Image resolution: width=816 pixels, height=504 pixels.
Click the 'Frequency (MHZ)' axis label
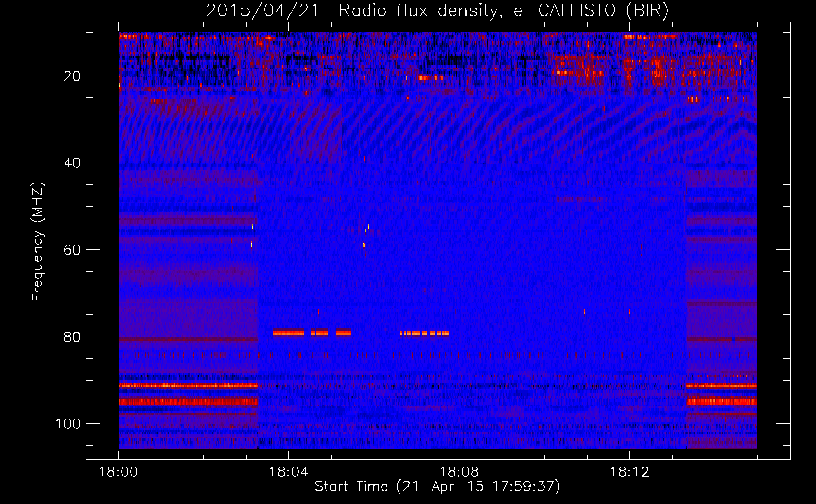tap(38, 242)
